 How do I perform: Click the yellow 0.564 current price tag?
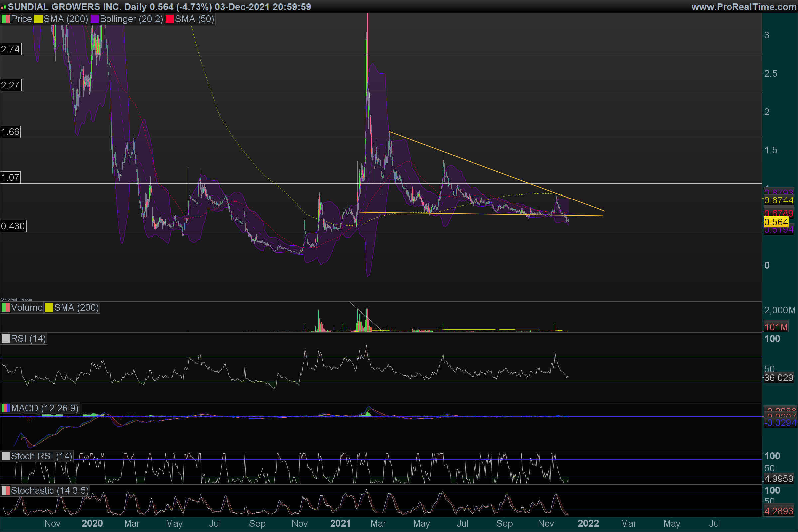(x=776, y=222)
